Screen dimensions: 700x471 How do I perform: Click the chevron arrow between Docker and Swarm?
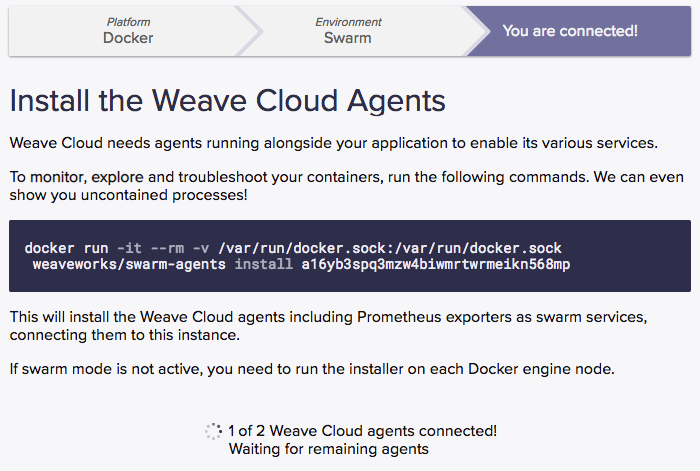click(x=249, y=31)
